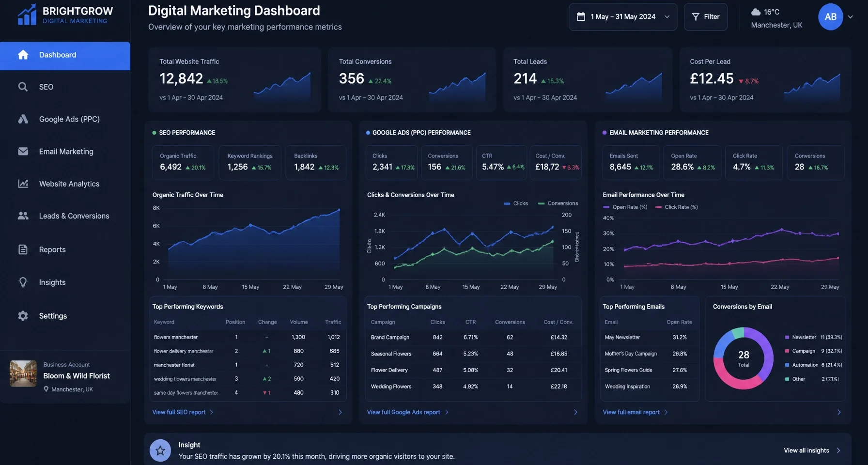The height and width of the screenshot is (465, 868).
Task: Toggle the Clicks legend in PPC chart
Action: (516, 203)
